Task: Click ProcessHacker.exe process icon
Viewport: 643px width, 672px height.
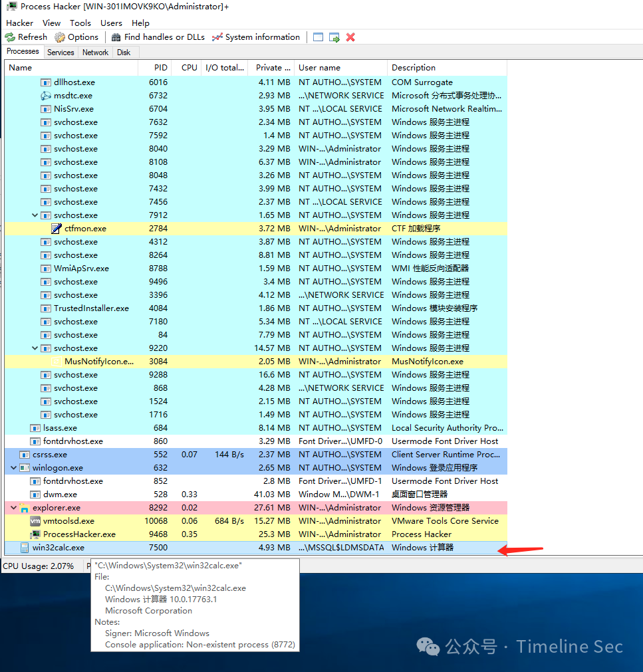Action: tap(35, 534)
